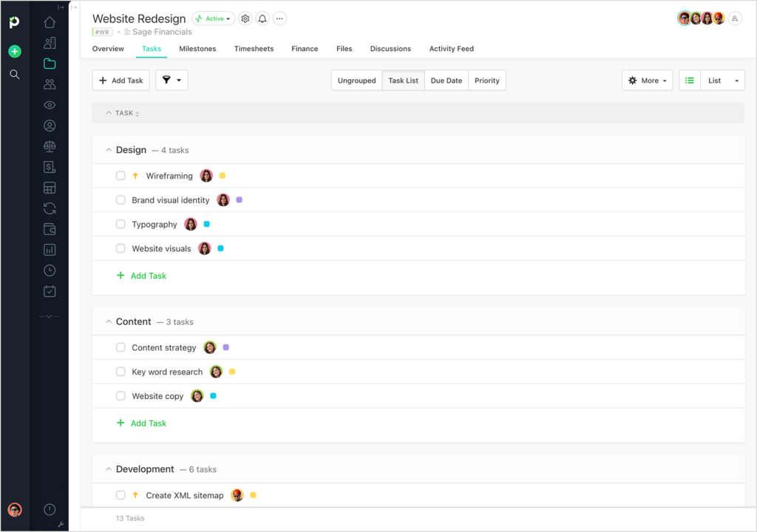757x532 pixels.
Task: Mark Content strategy task as complete
Action: click(x=120, y=347)
